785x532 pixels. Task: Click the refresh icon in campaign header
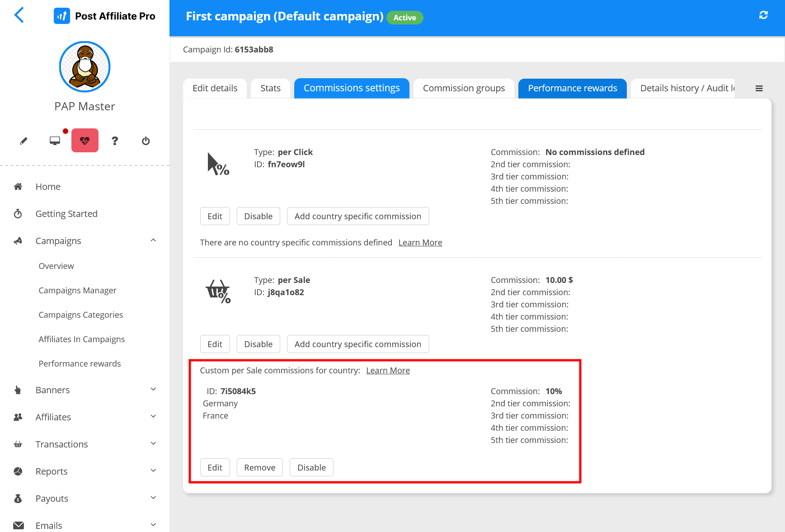pyautogui.click(x=763, y=15)
